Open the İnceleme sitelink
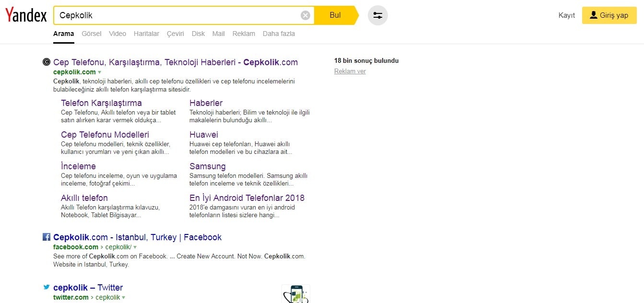 [x=78, y=166]
